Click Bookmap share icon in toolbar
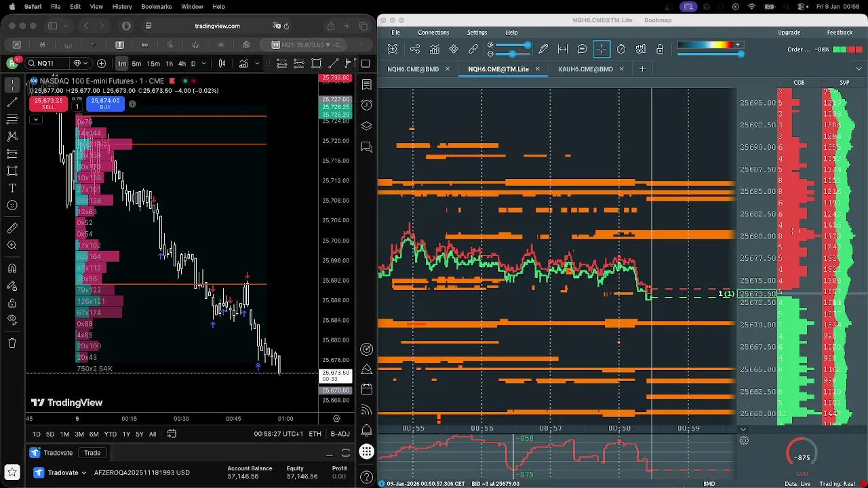 (415, 49)
